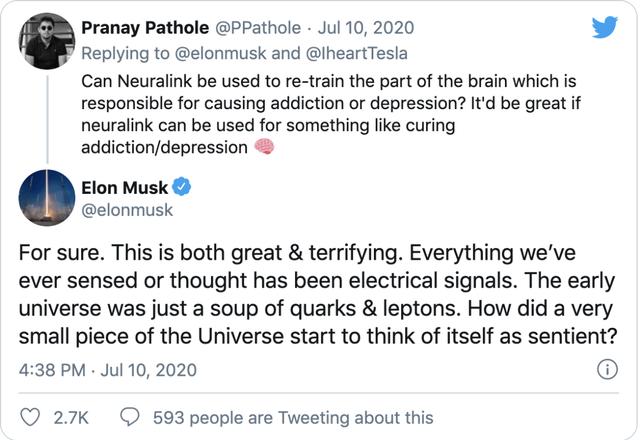Screen dimensions: 640x440
Task: Click the pink brain emoji
Action: tap(263, 148)
